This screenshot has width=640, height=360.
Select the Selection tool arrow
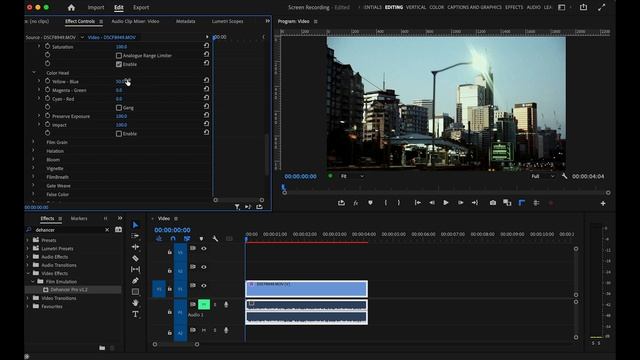pos(136,225)
